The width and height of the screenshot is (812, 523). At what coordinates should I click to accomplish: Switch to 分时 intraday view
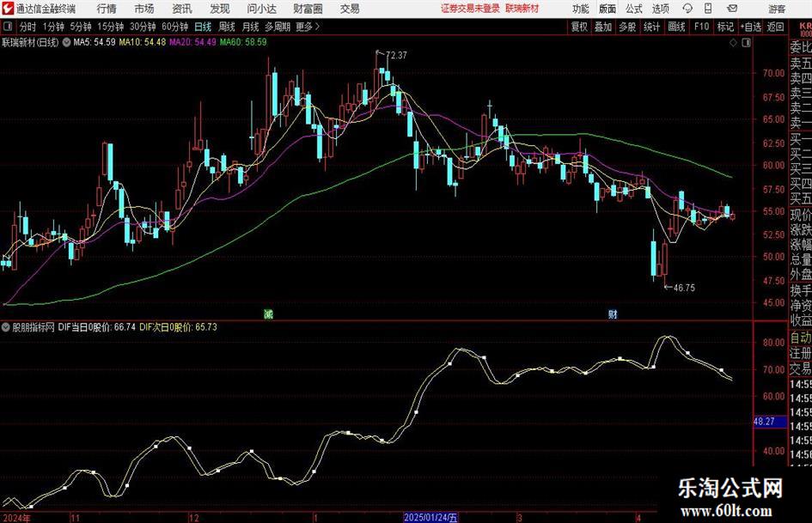[x=28, y=27]
